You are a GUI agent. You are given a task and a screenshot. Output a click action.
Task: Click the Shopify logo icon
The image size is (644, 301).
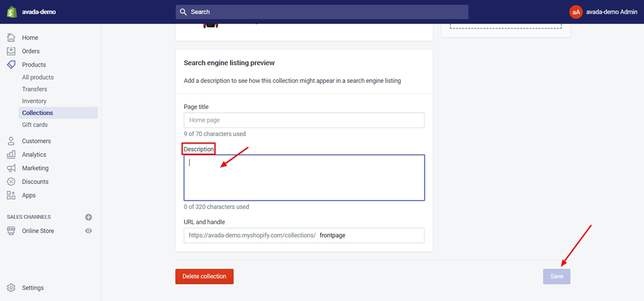tap(11, 12)
